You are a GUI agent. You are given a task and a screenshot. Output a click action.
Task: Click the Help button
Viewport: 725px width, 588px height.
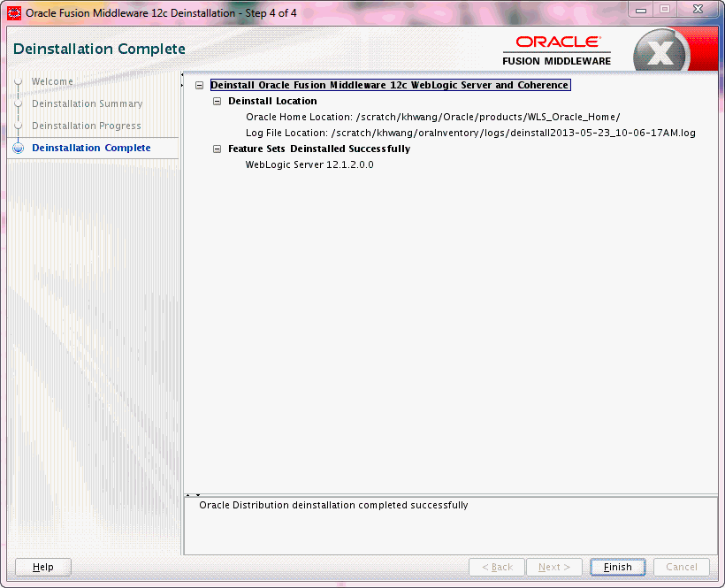click(x=43, y=567)
